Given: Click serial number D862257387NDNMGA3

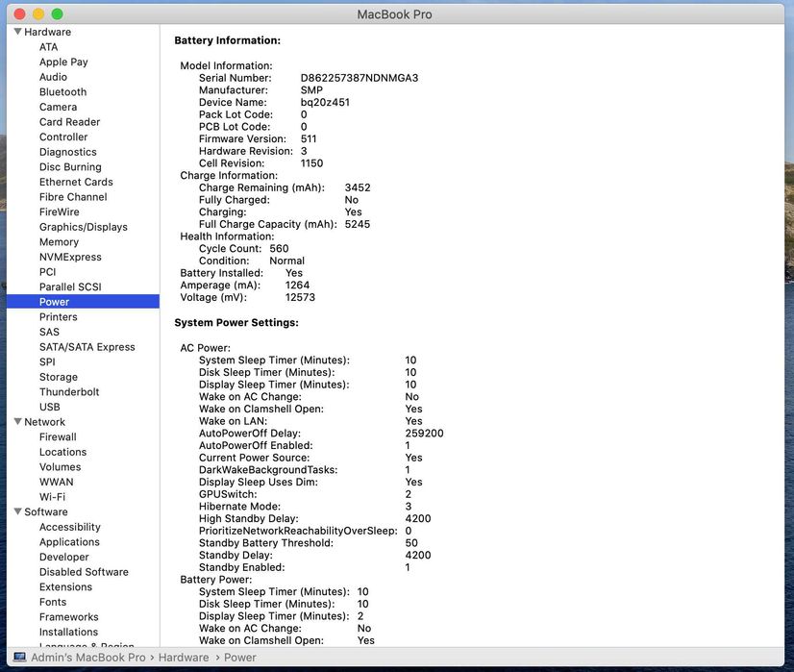Looking at the screenshot, I should click(x=360, y=78).
